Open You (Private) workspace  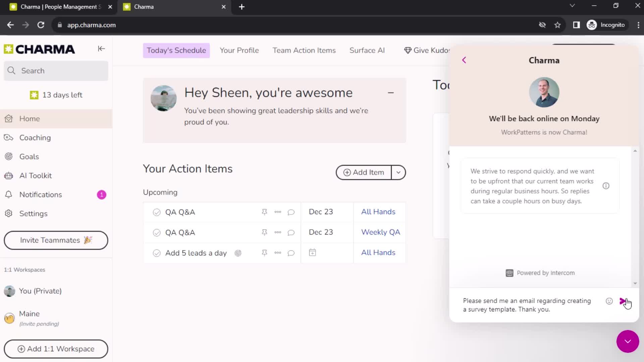coord(56,291)
